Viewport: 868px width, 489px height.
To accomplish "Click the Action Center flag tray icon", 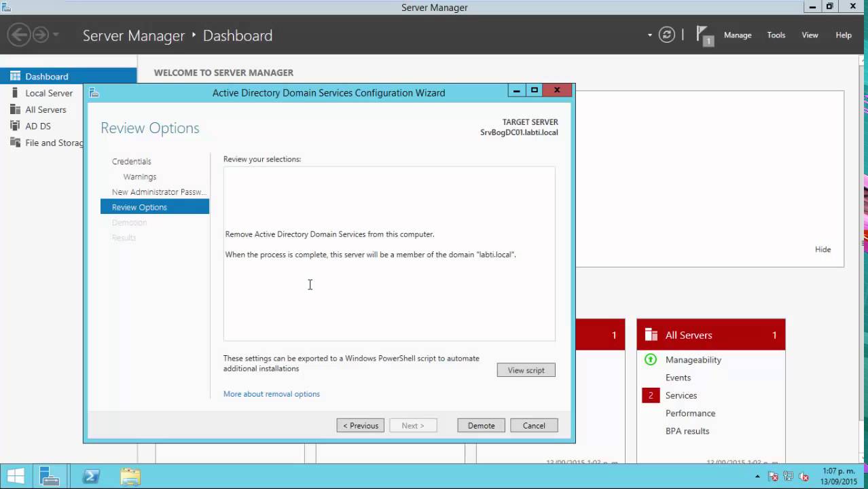I will coord(774,477).
